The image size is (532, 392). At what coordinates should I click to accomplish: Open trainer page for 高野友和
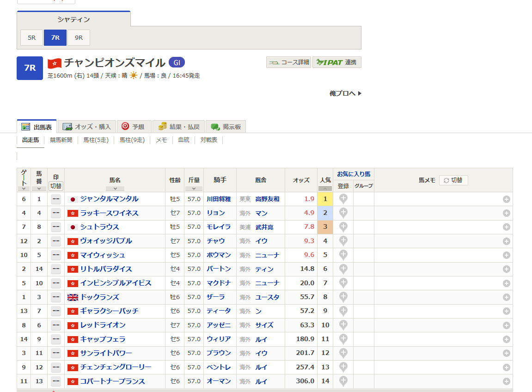tap(267, 199)
